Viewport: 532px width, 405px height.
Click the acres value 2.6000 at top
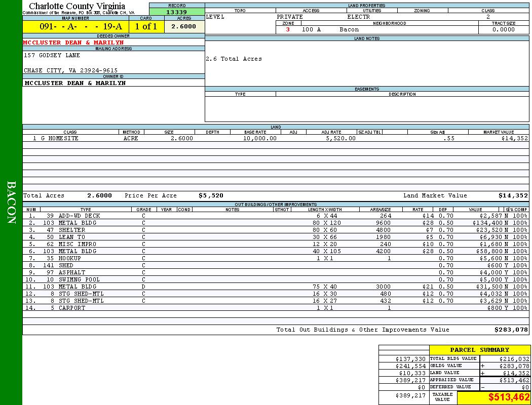point(183,27)
